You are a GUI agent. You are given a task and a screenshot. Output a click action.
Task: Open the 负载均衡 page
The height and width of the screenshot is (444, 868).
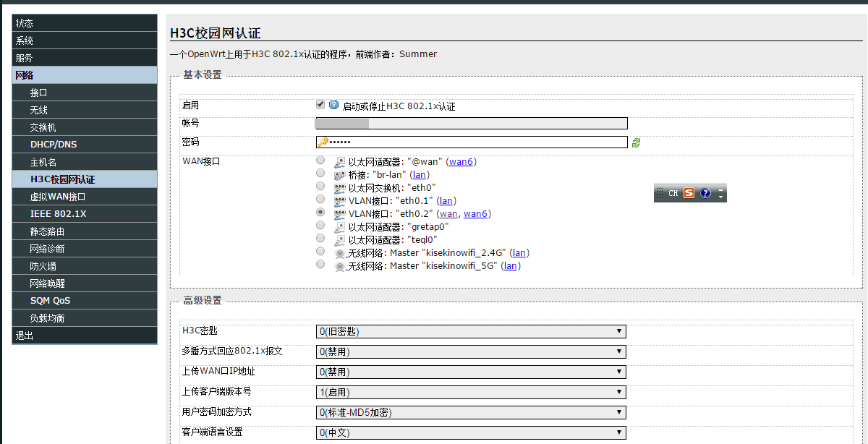coord(85,318)
